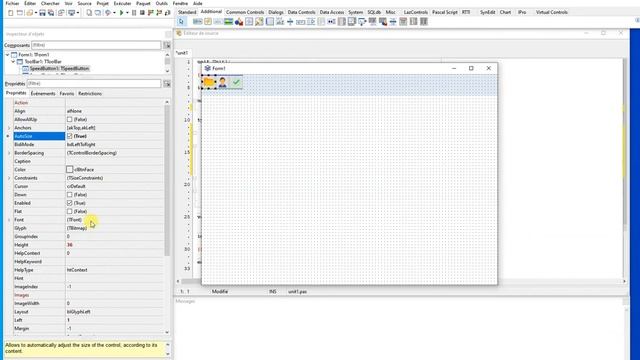Clear the Propriétés filter button
The height and width of the screenshot is (360, 640).
pyautogui.click(x=167, y=84)
